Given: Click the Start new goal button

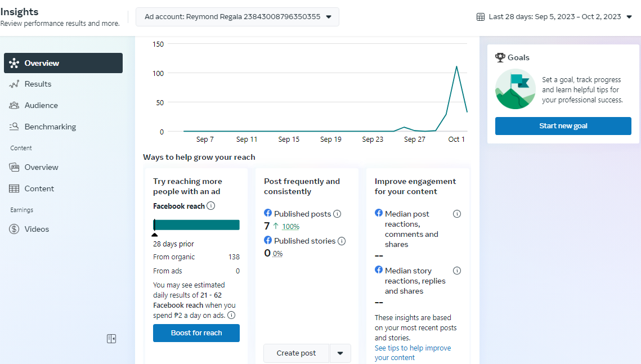Looking at the screenshot, I should pos(563,126).
